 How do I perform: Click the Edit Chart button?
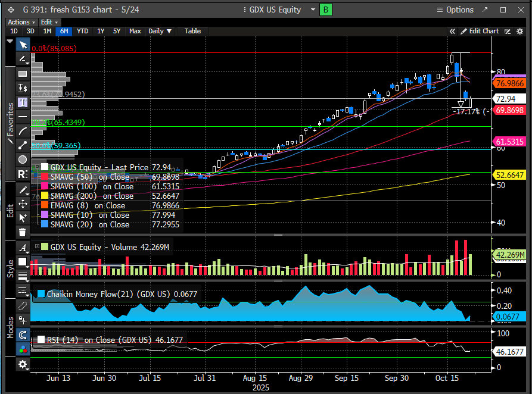click(480, 31)
